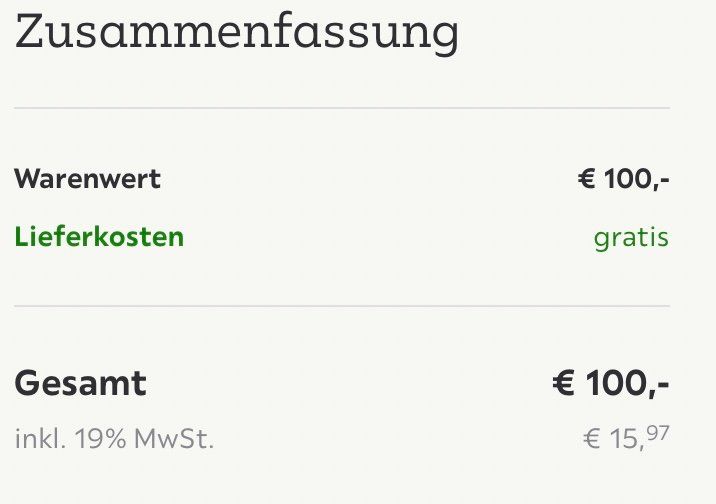Click the MwSt. abbreviation

tap(174, 439)
